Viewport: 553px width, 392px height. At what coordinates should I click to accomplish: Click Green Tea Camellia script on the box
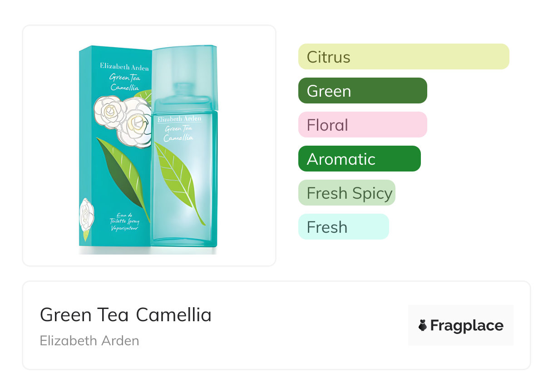tap(124, 82)
